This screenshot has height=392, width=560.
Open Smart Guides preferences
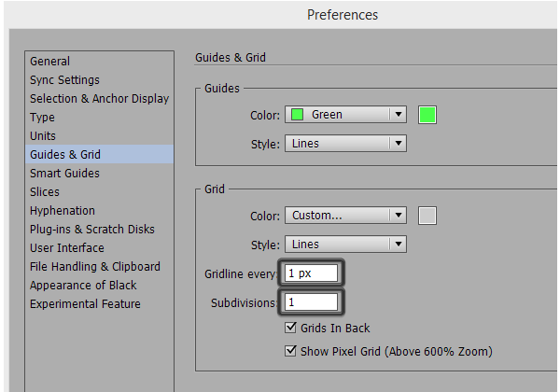[64, 174]
